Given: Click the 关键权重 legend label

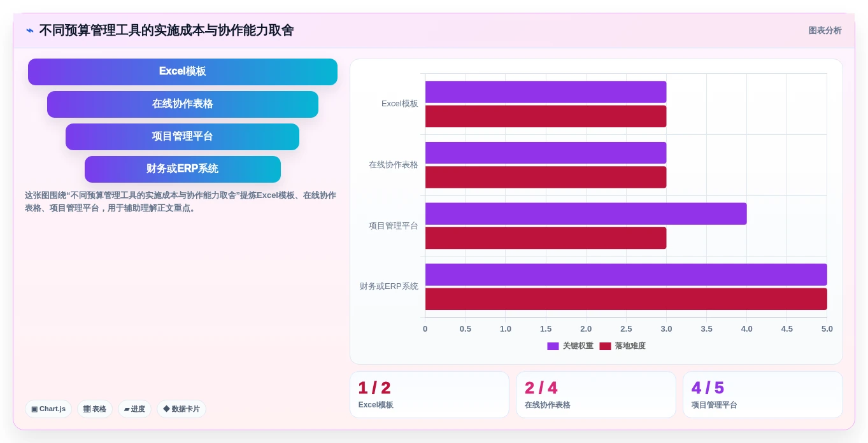Looking at the screenshot, I should (x=578, y=346).
